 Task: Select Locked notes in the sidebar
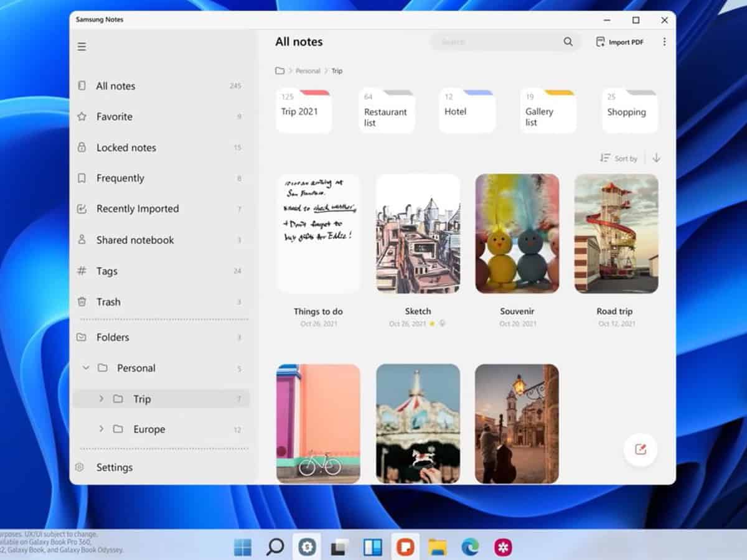click(x=126, y=147)
